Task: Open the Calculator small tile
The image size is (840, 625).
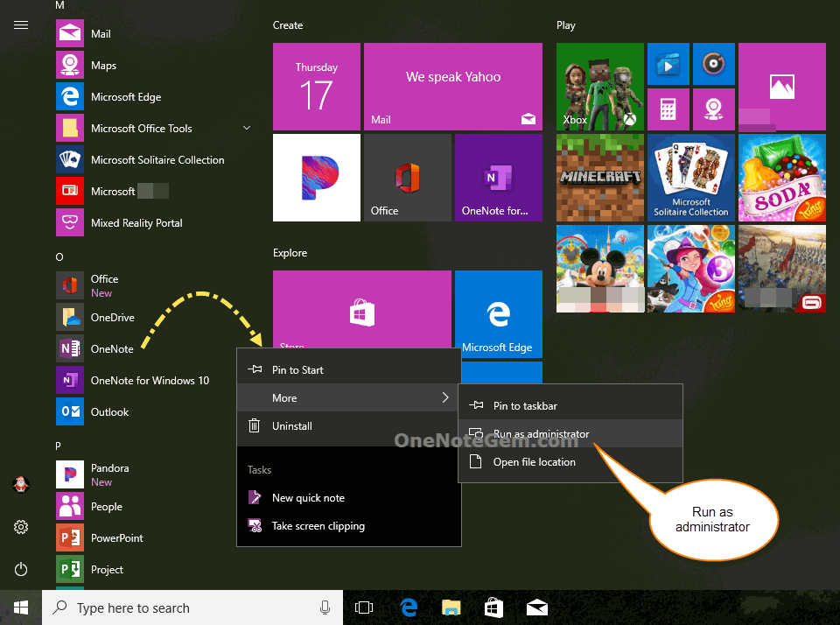Action: [x=668, y=109]
